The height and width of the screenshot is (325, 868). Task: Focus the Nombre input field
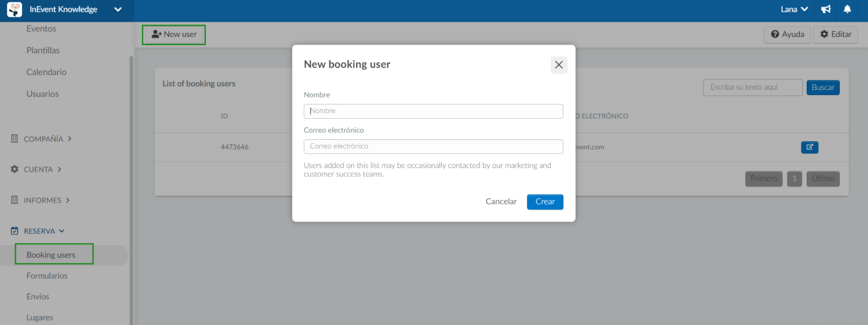pyautogui.click(x=434, y=111)
